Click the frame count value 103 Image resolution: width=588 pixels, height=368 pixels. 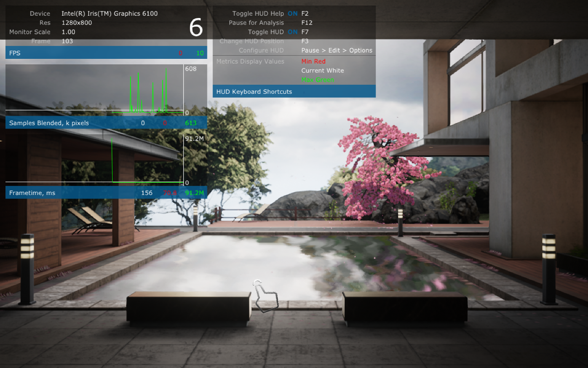[67, 41]
